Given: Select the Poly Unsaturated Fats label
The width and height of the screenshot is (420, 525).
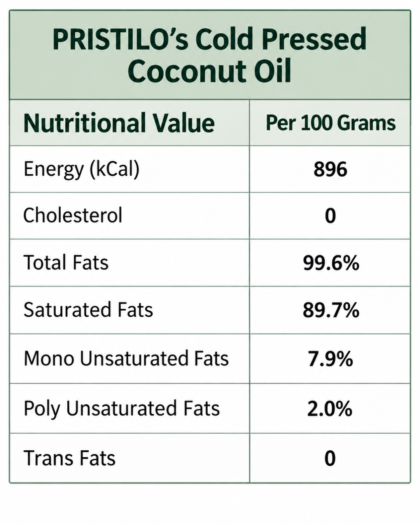Looking at the screenshot, I should [x=122, y=409].
